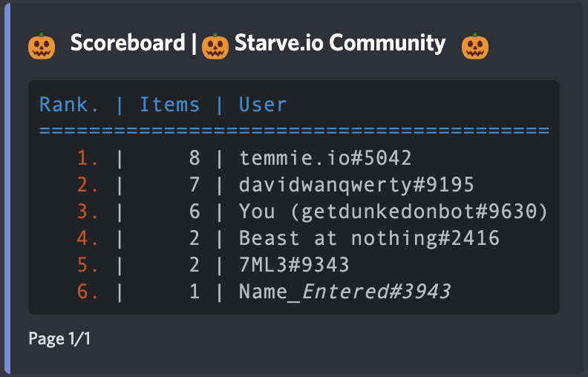Click rank number 5.
Viewport: 588px width, 377px height.
[x=88, y=265]
